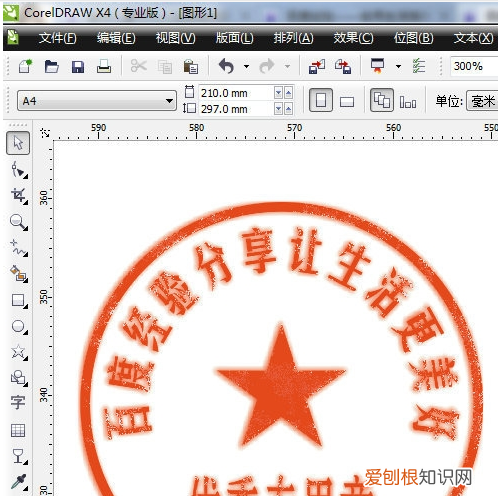Select the Polygon star tool

coord(19,352)
